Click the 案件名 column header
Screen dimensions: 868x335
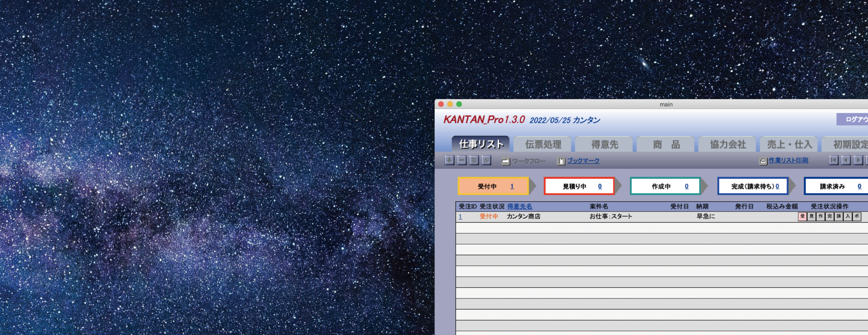click(x=599, y=207)
